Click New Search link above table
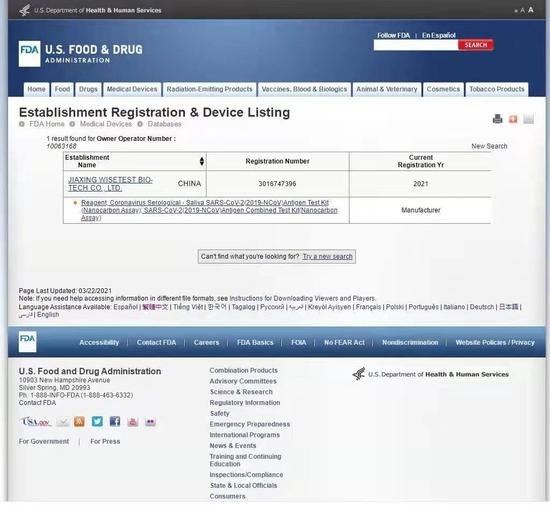Screen dimensions: 550x505 (x=489, y=146)
